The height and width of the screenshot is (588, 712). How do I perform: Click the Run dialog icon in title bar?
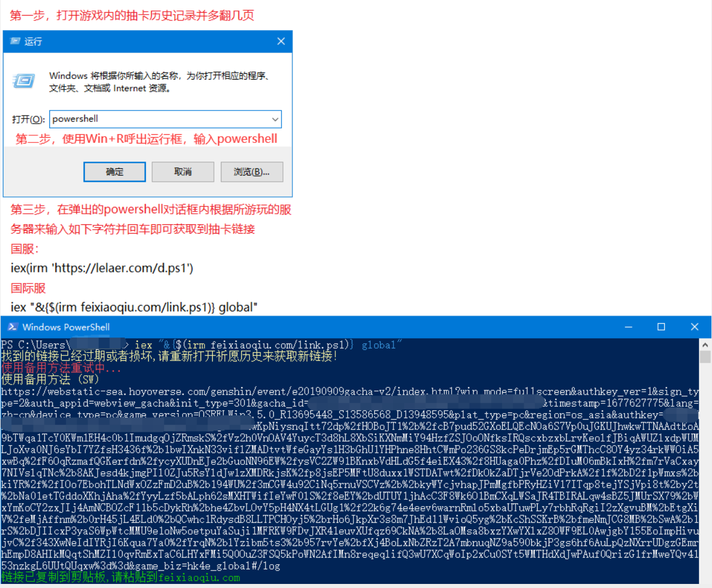pyautogui.click(x=15, y=41)
